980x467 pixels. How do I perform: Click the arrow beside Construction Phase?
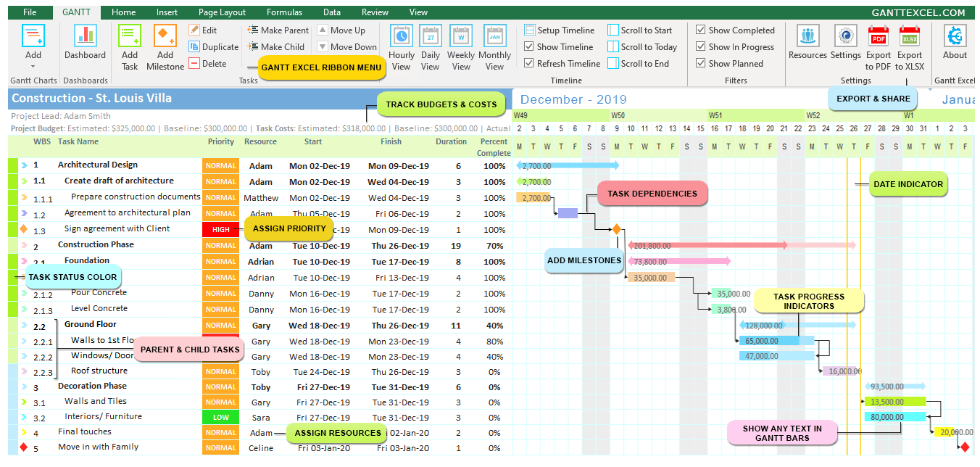(x=24, y=246)
